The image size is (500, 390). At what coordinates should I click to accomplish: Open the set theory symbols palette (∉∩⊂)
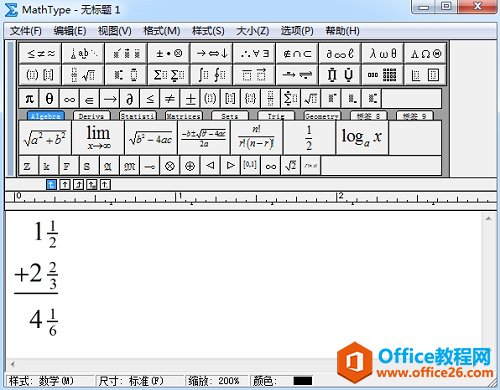click(x=297, y=53)
